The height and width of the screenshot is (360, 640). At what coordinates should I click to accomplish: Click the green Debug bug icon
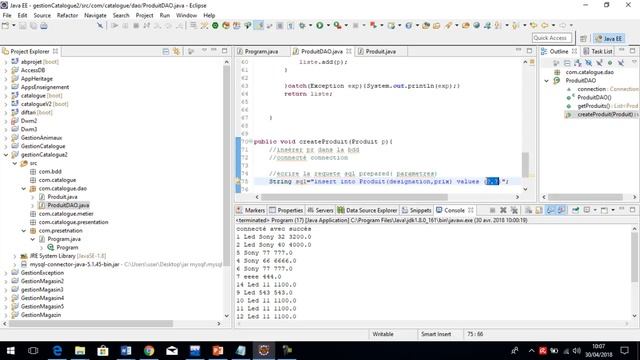(302, 26)
